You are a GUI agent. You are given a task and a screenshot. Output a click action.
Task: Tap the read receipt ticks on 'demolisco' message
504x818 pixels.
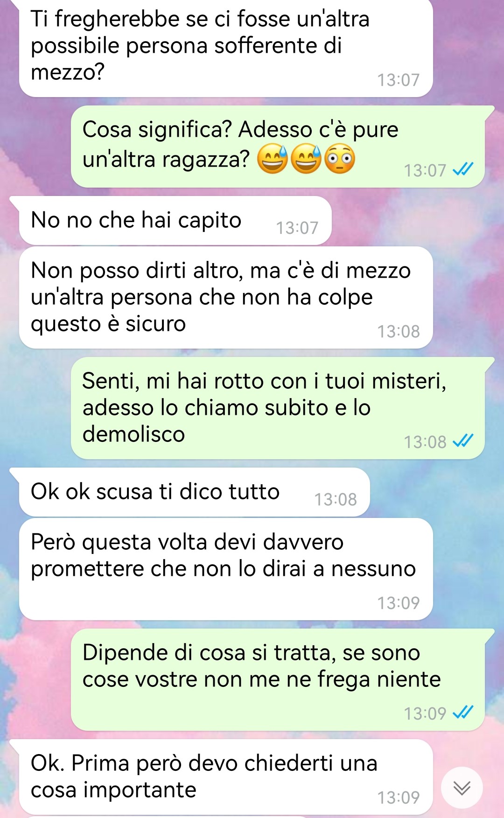(463, 441)
